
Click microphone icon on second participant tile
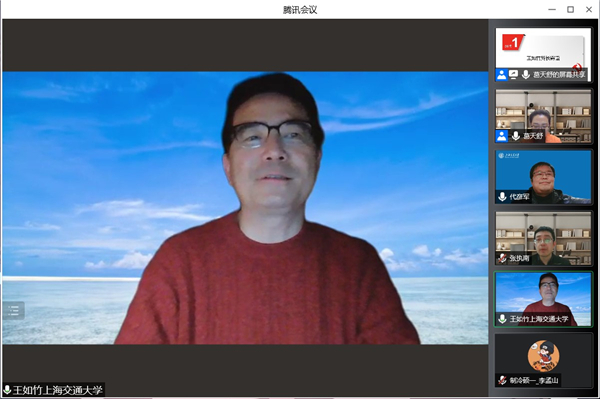[515, 136]
